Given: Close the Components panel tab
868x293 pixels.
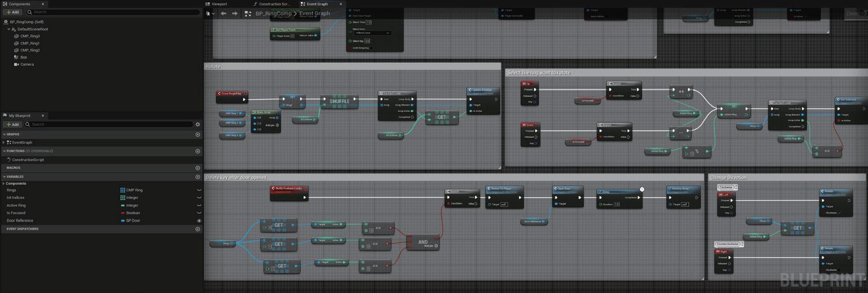Looking at the screenshot, I should click(x=43, y=4).
